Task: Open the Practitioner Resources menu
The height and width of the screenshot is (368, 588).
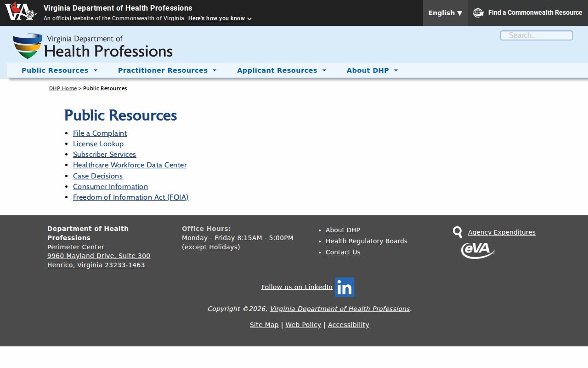Action: coord(167,70)
